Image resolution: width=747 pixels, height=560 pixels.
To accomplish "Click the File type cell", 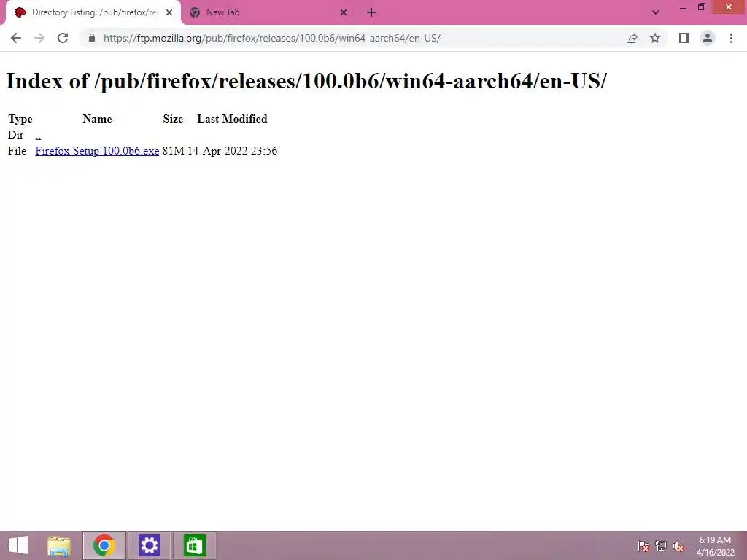I will tap(18, 151).
